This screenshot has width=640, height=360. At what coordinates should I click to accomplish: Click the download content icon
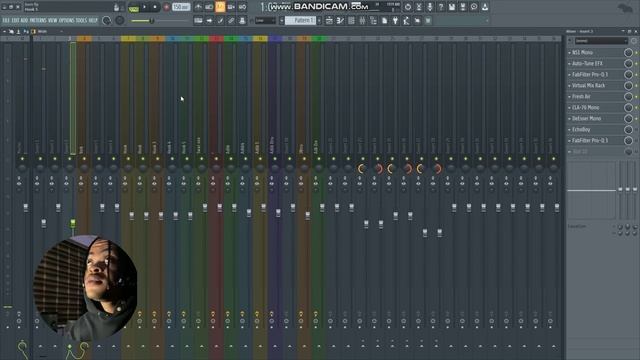point(485,7)
